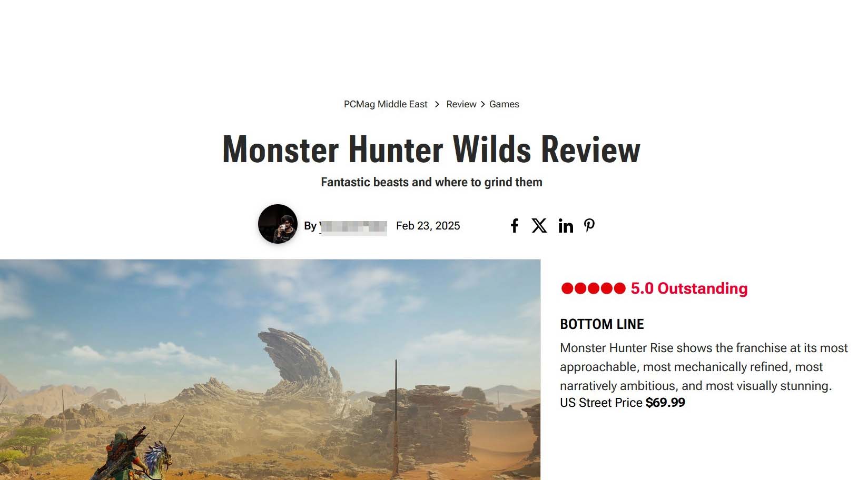Share the review on Facebook
868x480 pixels.
point(515,226)
